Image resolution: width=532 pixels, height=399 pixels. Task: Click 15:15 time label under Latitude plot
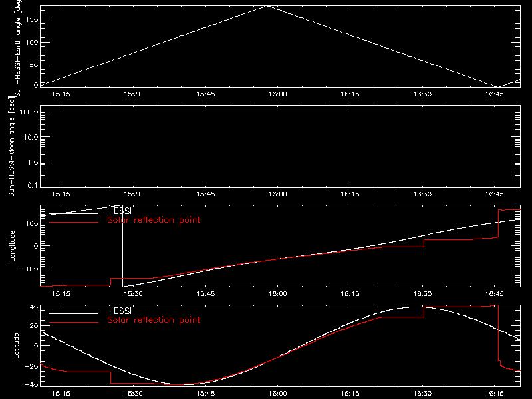tap(61, 394)
